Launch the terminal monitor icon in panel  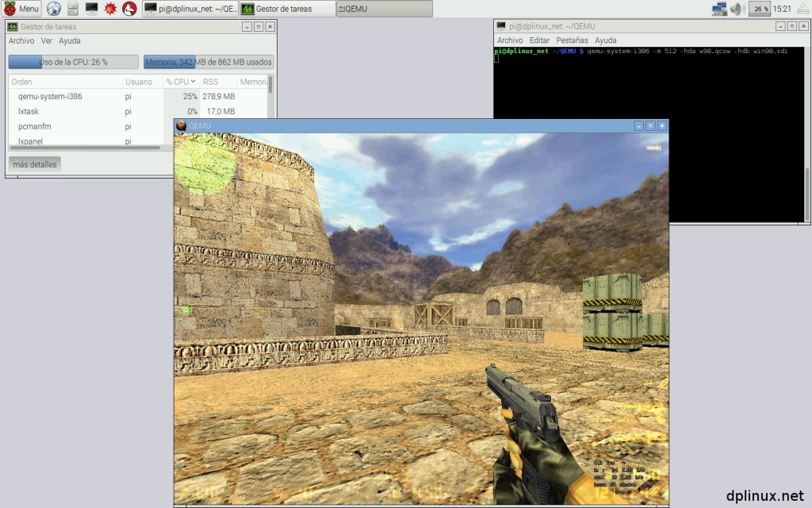pos(92,9)
